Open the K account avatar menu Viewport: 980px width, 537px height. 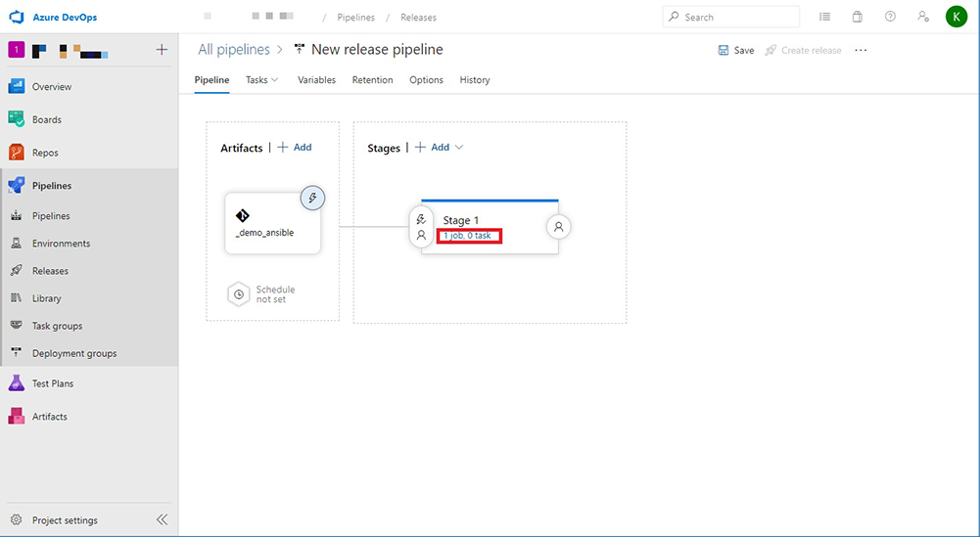957,17
